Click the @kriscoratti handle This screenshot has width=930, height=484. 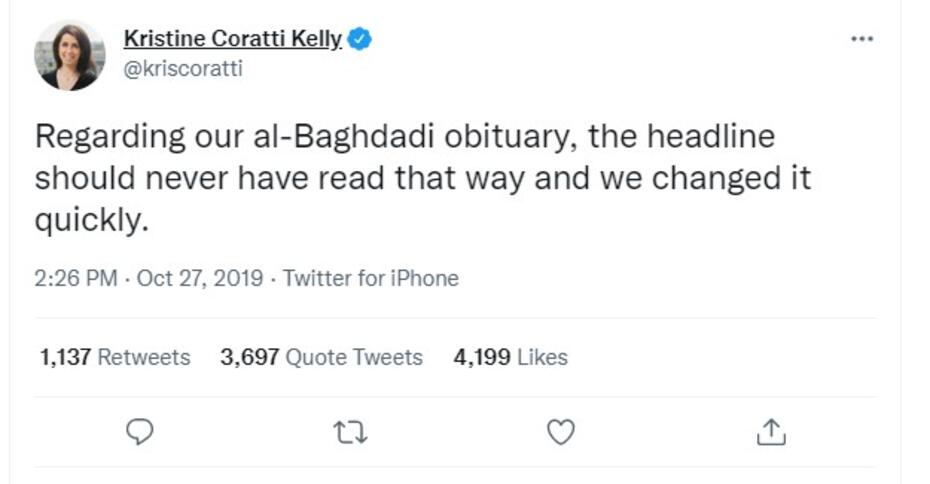coord(182,69)
